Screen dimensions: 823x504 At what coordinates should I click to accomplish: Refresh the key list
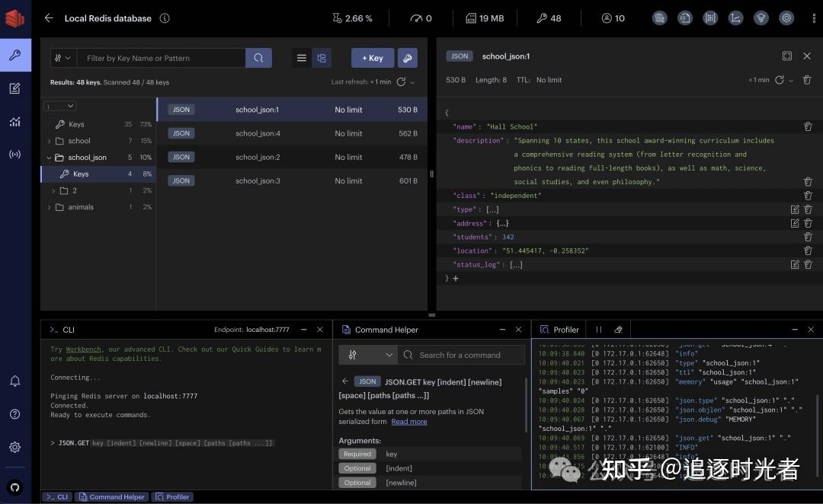click(x=401, y=81)
